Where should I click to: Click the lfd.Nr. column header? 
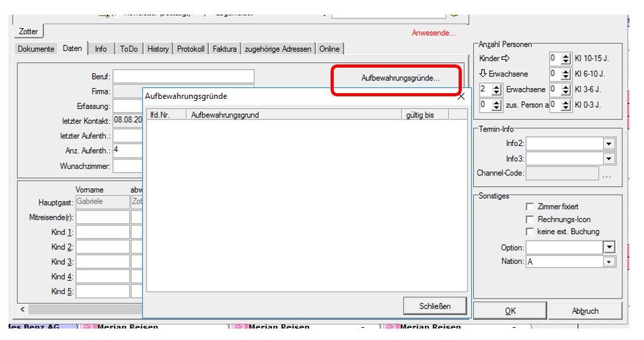[x=166, y=115]
